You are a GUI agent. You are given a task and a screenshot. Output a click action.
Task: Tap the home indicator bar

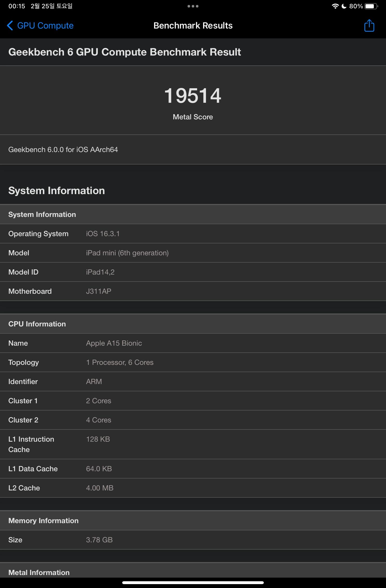click(x=193, y=583)
